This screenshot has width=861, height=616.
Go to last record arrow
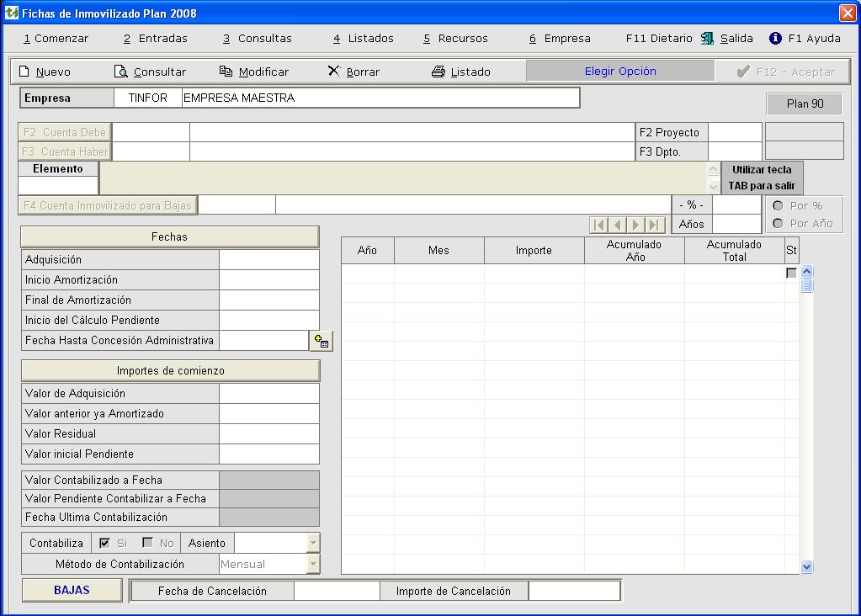[x=655, y=225]
